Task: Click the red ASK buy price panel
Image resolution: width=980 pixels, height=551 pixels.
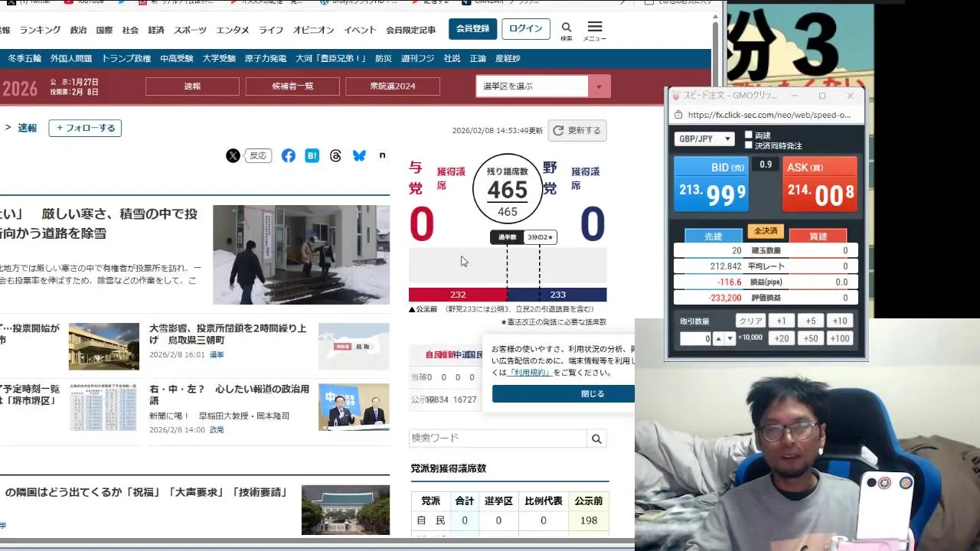Action: (820, 184)
